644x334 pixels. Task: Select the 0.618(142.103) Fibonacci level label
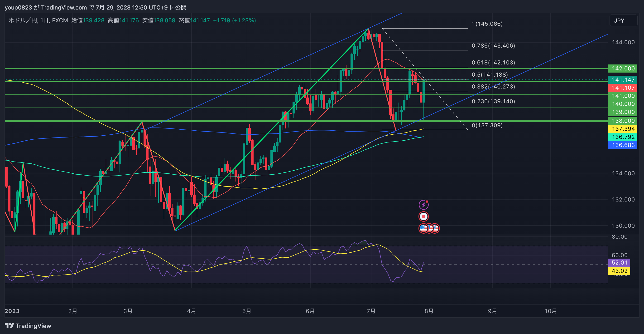click(493, 63)
